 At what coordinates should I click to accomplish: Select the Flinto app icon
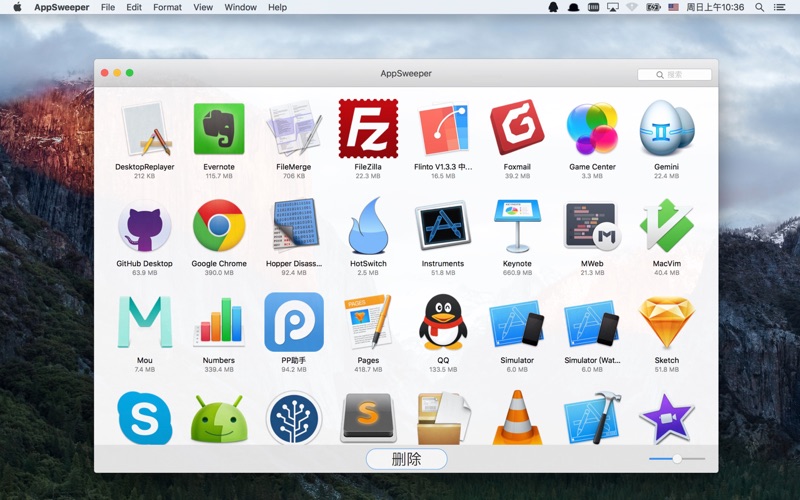pos(443,129)
